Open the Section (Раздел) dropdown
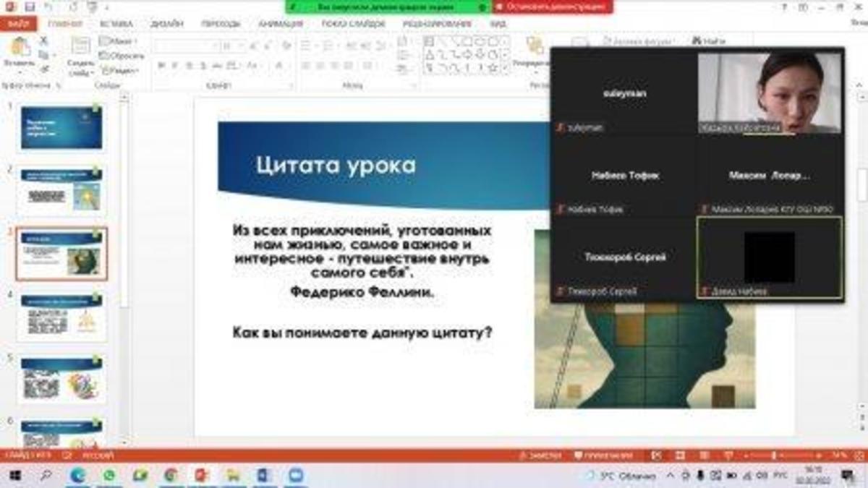868x488 pixels. (x=119, y=70)
